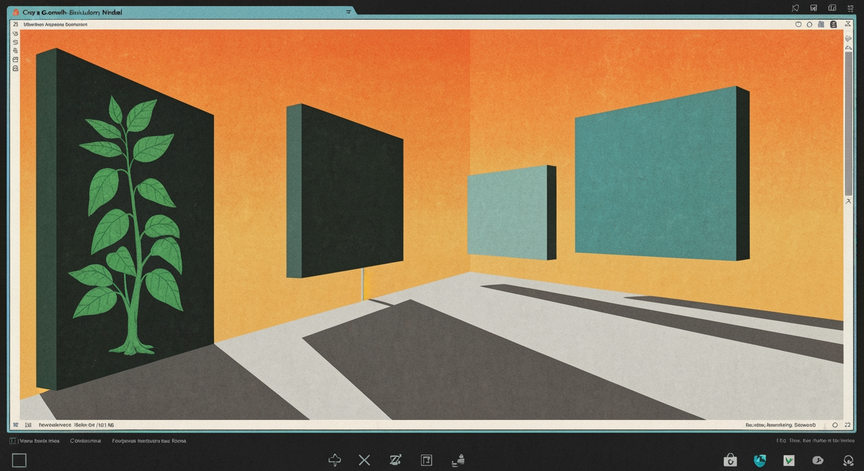Click the pin icon in top bar
This screenshot has width=864, height=471.
coord(795,8)
